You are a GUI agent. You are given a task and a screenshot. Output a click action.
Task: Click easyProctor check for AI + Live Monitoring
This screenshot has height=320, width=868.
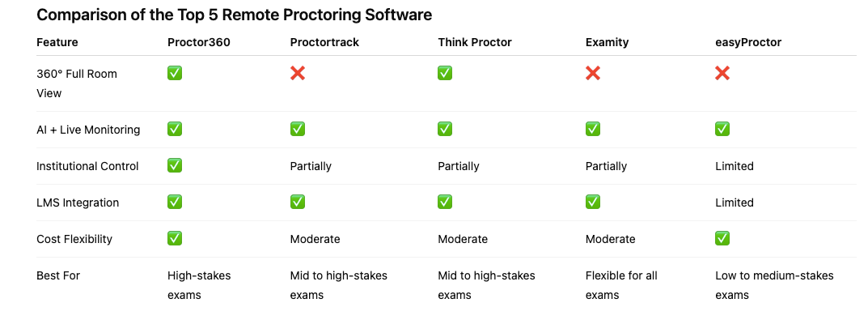[x=722, y=130]
